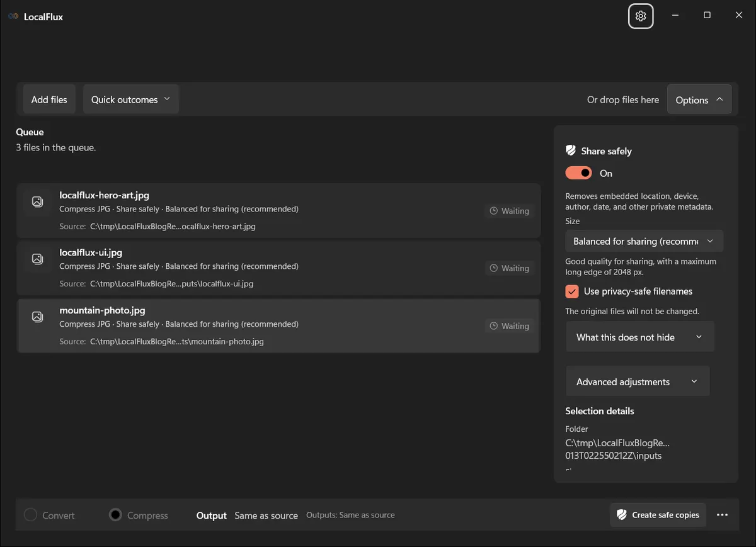756x547 pixels.
Task: Click the Add files button
Action: tap(49, 99)
